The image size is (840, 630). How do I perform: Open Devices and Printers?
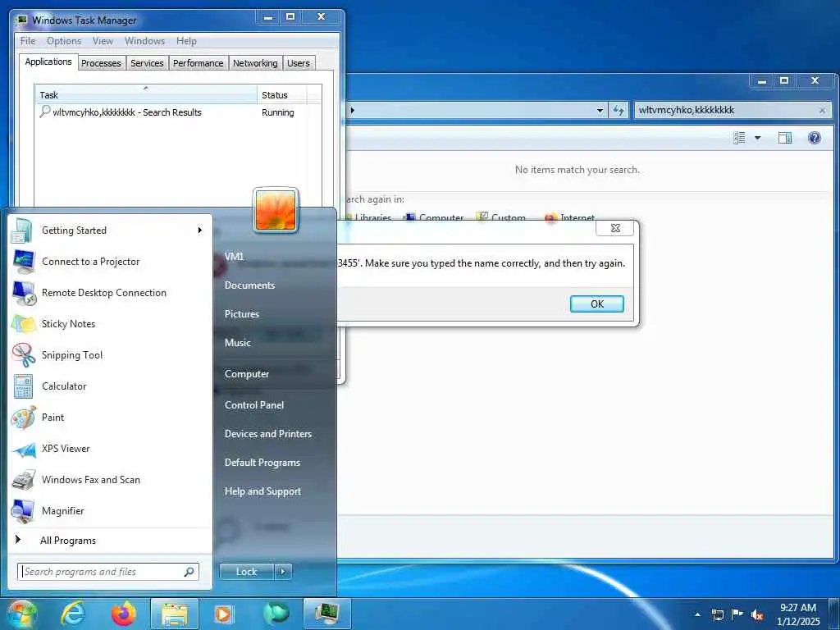pos(268,434)
